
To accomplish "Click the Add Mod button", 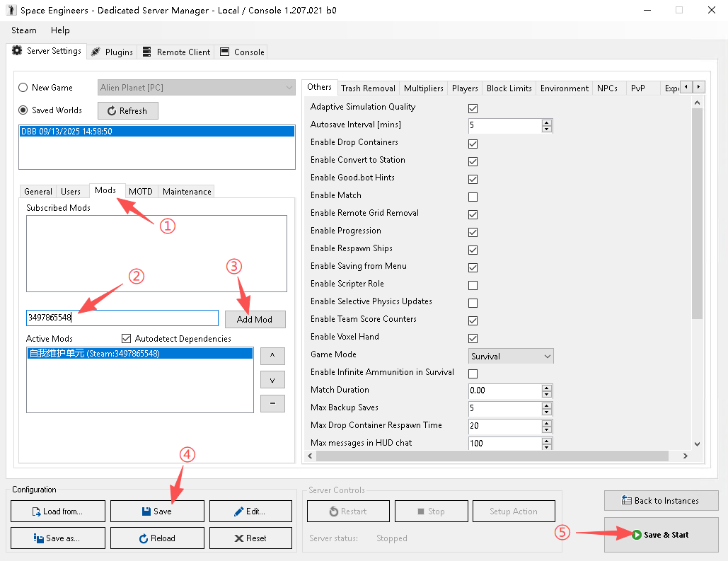I will coord(255,320).
